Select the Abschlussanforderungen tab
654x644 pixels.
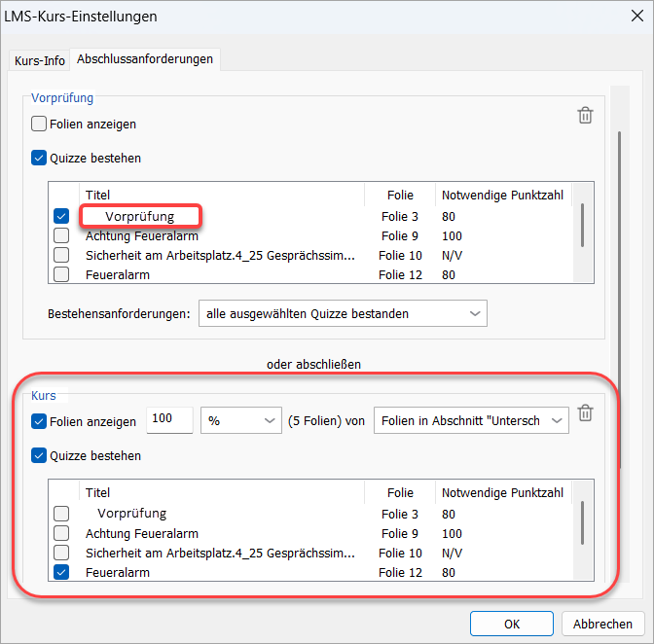145,59
